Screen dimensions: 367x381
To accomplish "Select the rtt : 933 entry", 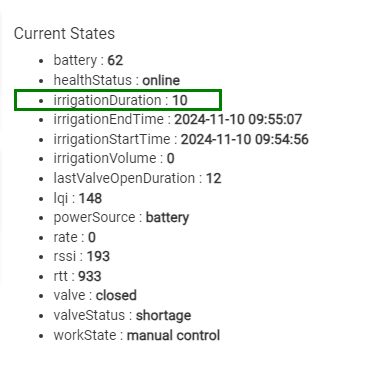I will (77, 276).
